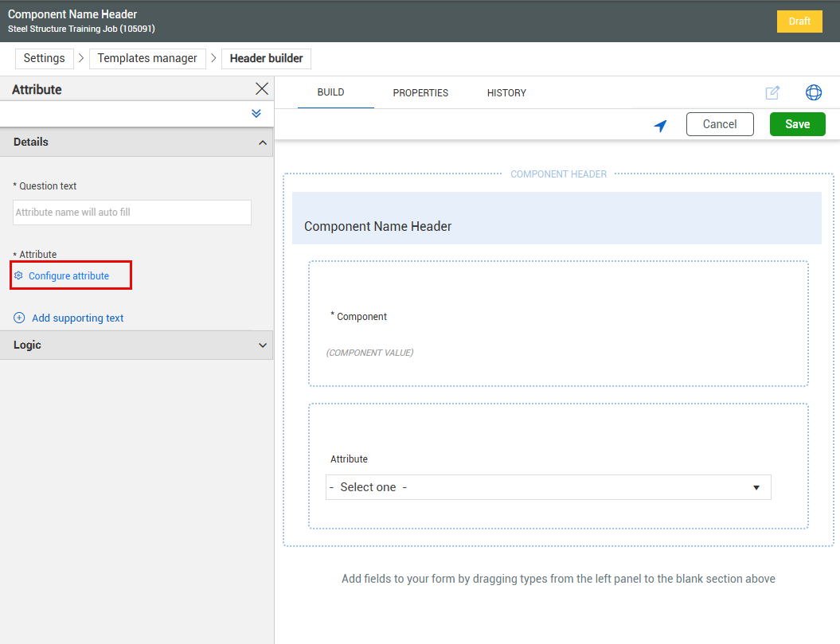Click the gear icon beside Configure attribute
This screenshot has height=644, width=840.
click(19, 275)
